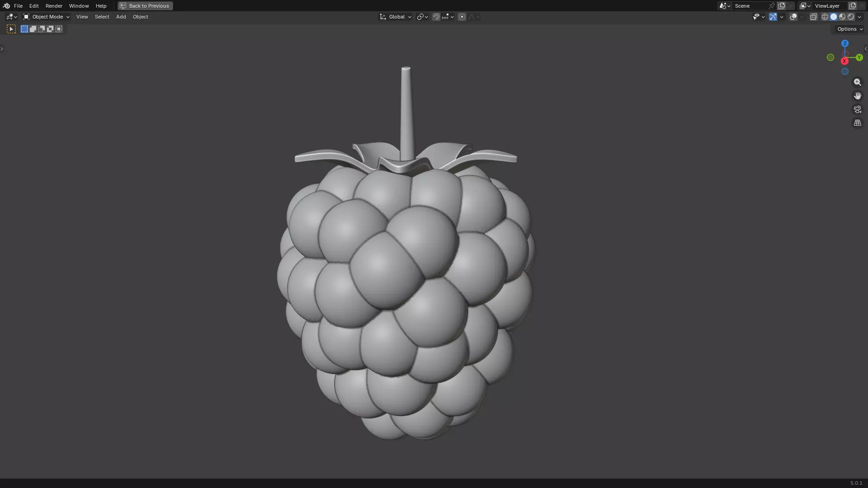The width and height of the screenshot is (868, 488).
Task: Click the X axis on navigation gizmo
Action: [844, 61]
